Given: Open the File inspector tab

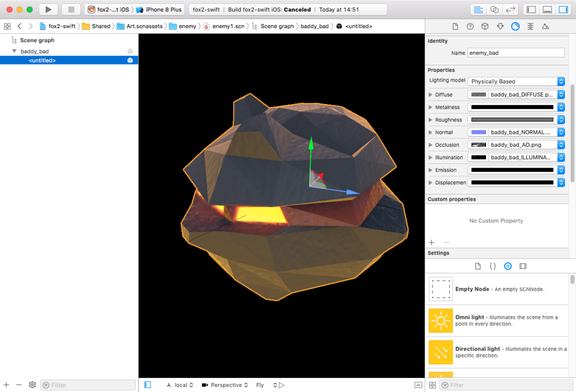Looking at the screenshot, I should click(455, 26).
